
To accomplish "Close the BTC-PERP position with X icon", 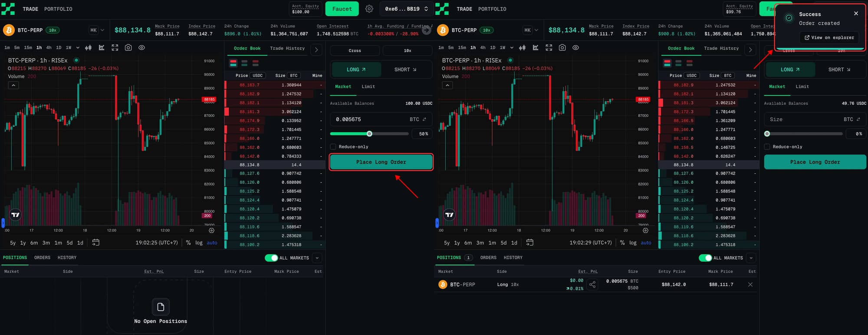I will click(x=750, y=285).
